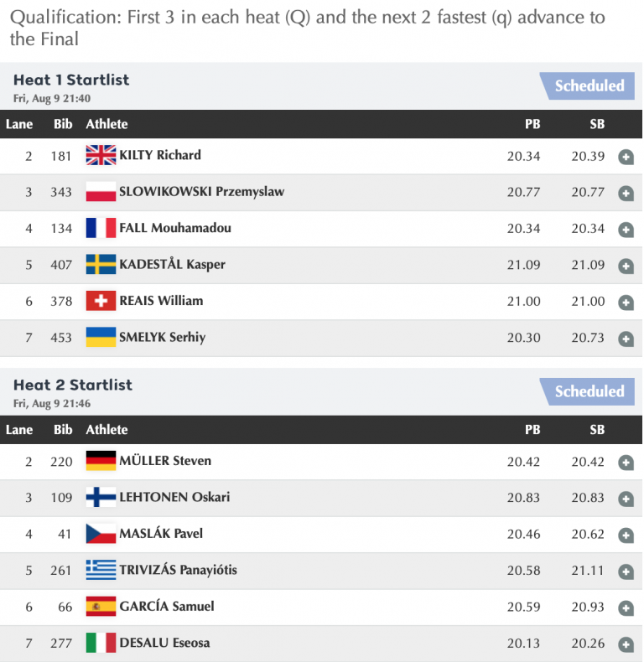This screenshot has width=644, height=662.
Task: Expand details for LEHTONEN Oskari row
Action: click(x=626, y=499)
